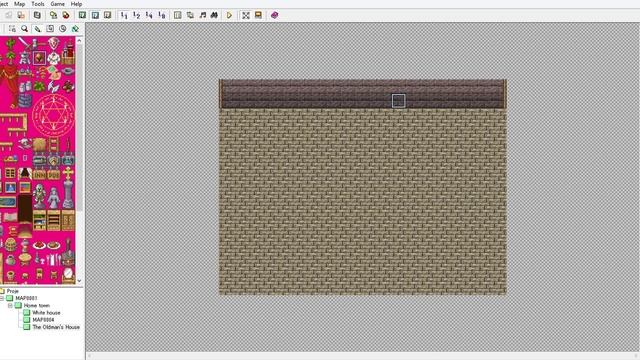
Task: Select the rectangle drawing tool
Action: point(50,29)
